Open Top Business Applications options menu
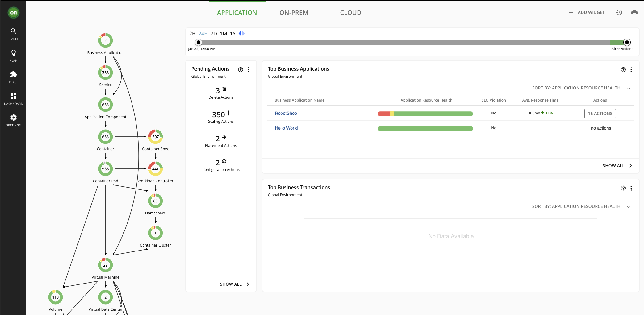 click(631, 70)
